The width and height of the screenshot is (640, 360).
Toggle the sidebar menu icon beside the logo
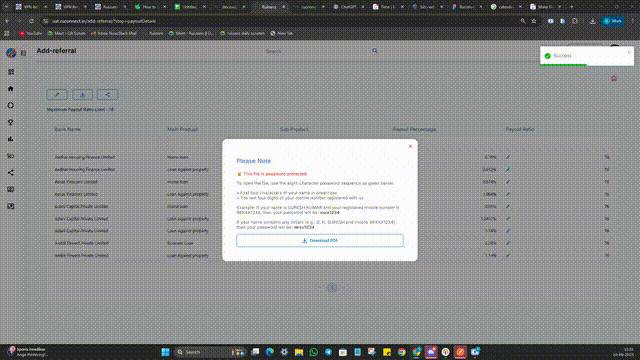coord(23,53)
